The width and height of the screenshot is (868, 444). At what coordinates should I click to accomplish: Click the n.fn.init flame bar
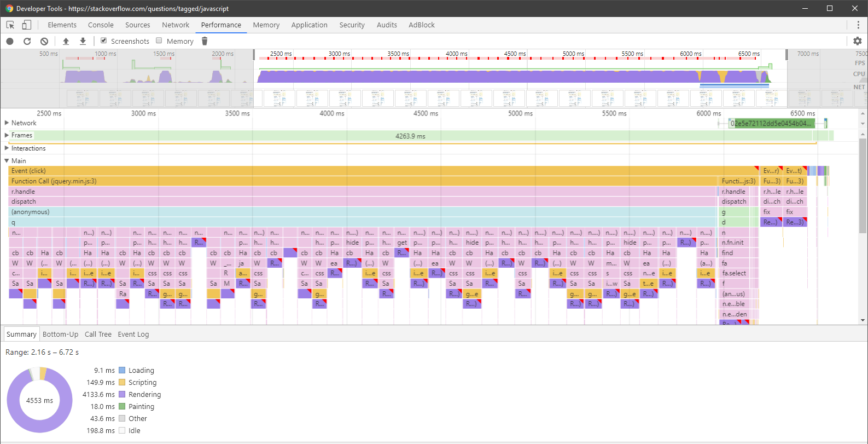735,243
